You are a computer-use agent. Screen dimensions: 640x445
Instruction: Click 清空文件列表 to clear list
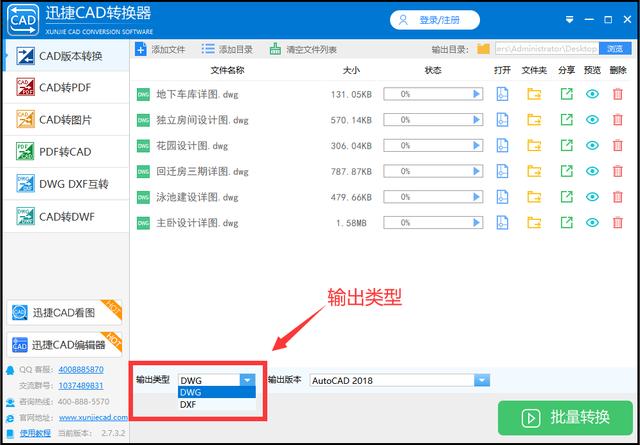[x=303, y=49]
